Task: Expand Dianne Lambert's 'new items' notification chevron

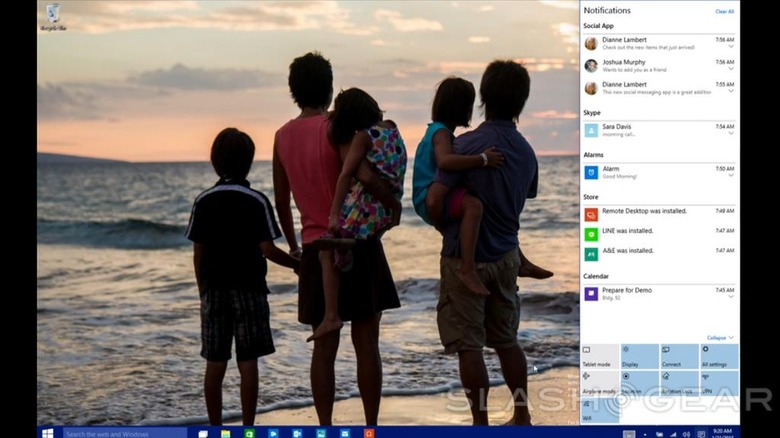Action: pos(731,47)
